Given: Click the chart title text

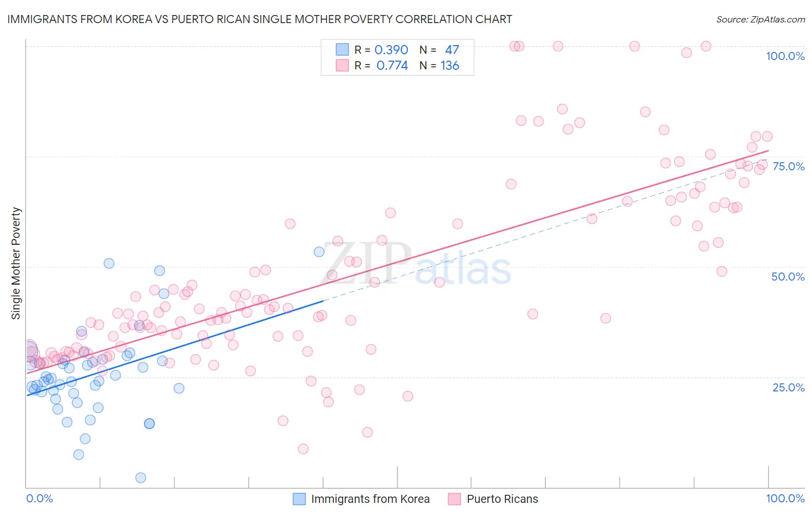Looking at the screenshot, I should [259, 19].
